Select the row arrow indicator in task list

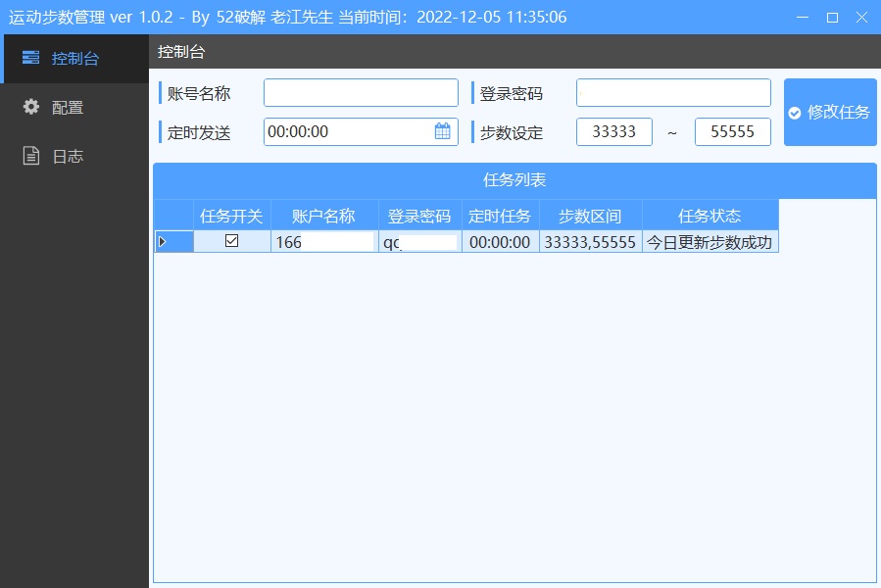click(163, 242)
